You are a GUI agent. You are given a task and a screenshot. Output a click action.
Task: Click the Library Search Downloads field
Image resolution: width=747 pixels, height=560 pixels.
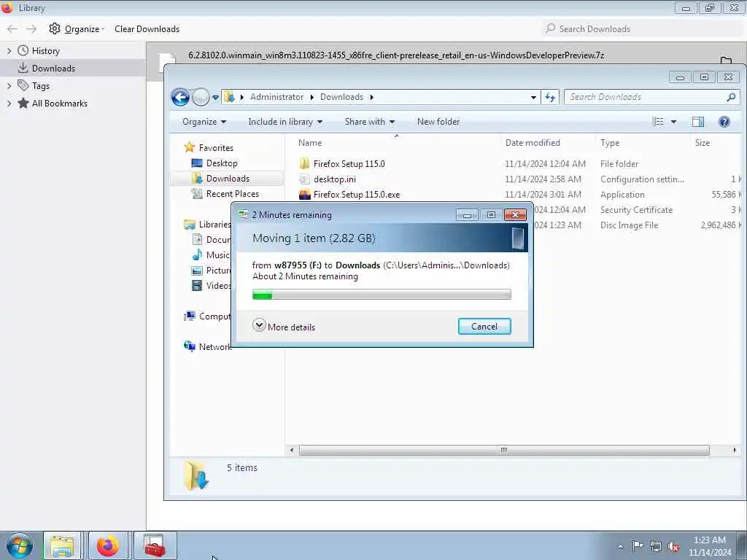point(643,29)
